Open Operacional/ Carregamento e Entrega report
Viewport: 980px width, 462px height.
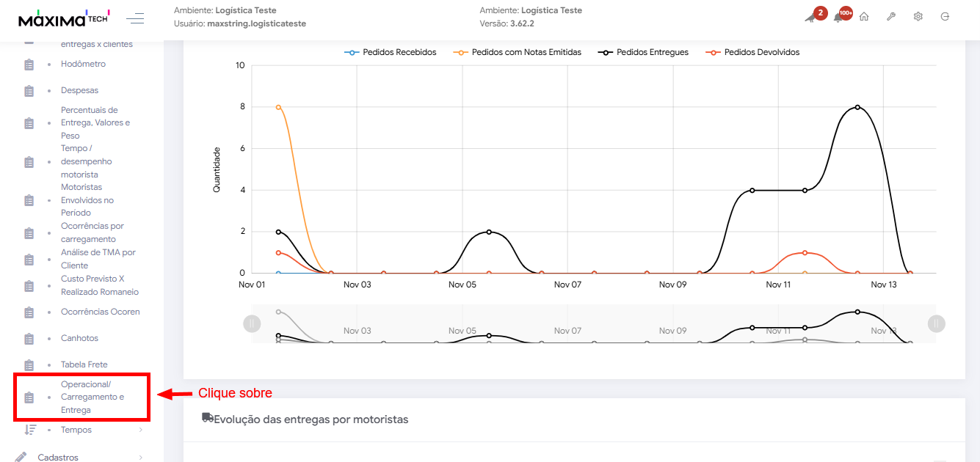(92, 397)
